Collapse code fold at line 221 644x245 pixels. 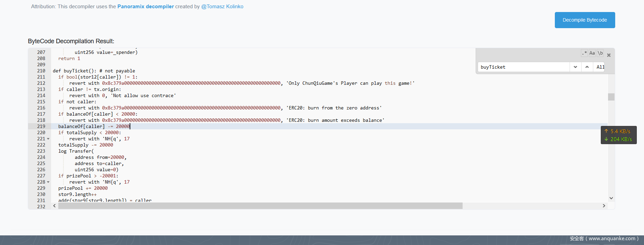(x=48, y=139)
